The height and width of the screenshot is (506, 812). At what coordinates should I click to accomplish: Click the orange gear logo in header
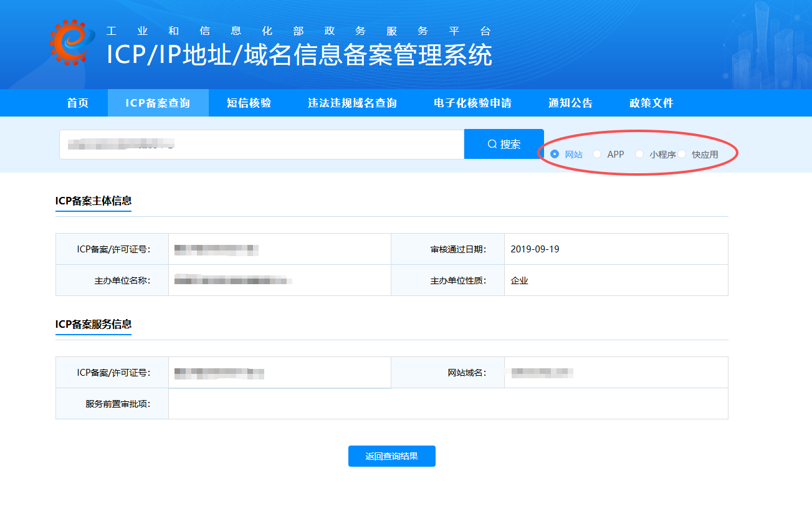[x=73, y=42]
